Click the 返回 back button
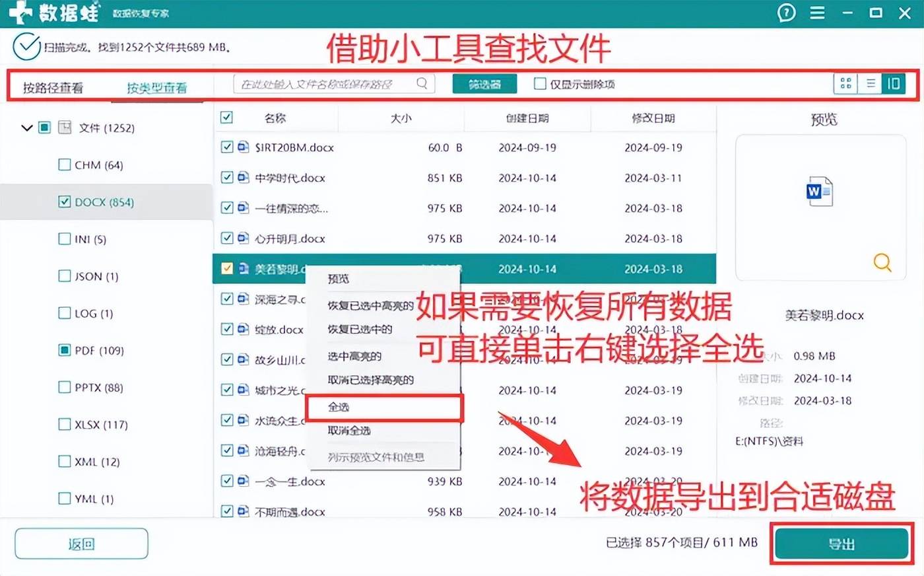The height and width of the screenshot is (576, 924). pos(81,544)
